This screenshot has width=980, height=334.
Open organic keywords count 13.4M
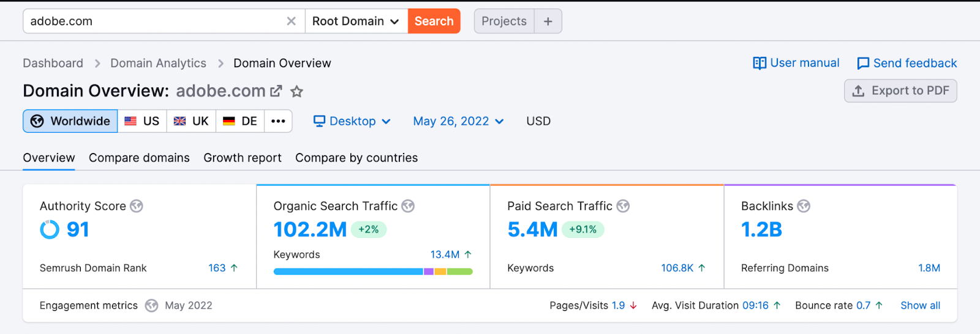[445, 254]
